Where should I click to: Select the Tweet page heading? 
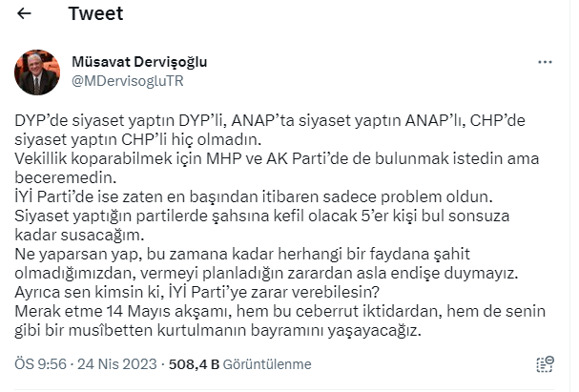tap(95, 13)
